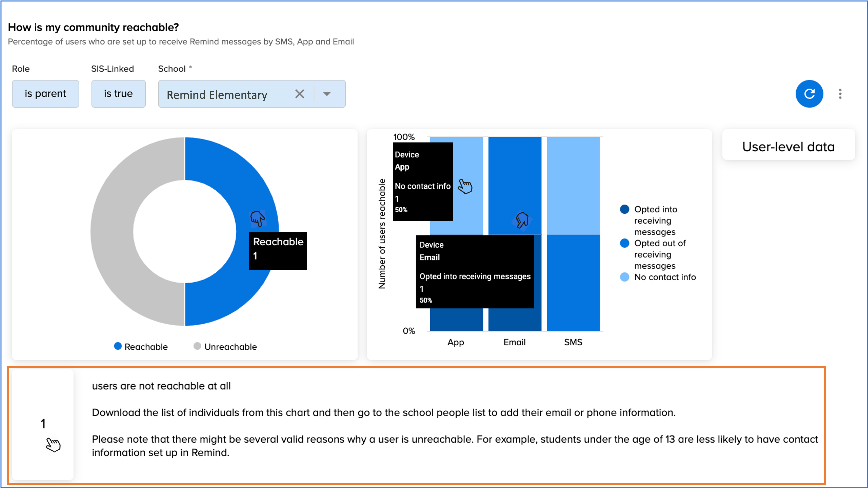The width and height of the screenshot is (868, 489).
Task: Expand the School dropdown arrow
Action: pyautogui.click(x=327, y=94)
